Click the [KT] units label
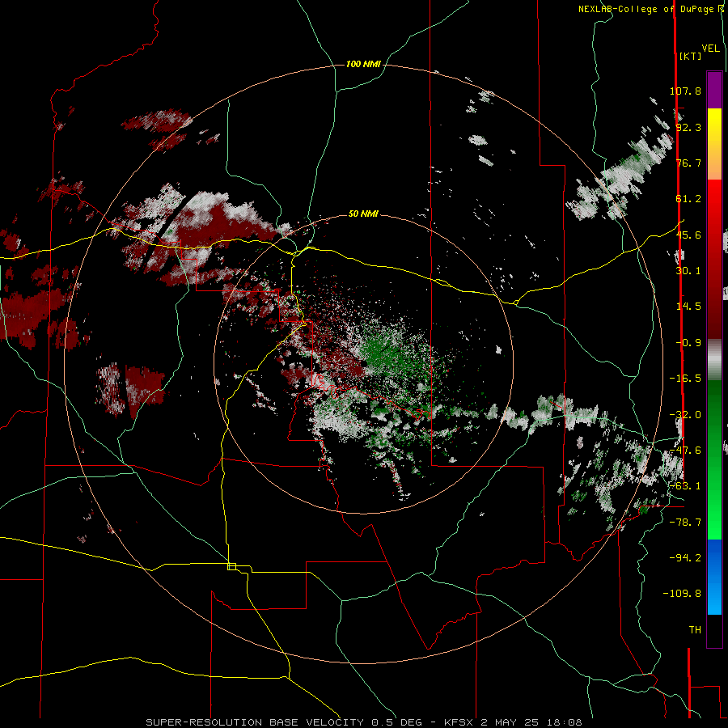This screenshot has height=728, width=728. (691, 56)
